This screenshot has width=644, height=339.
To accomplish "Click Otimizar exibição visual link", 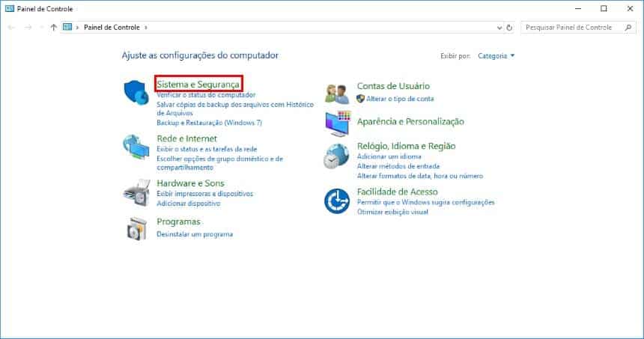I will (x=392, y=212).
